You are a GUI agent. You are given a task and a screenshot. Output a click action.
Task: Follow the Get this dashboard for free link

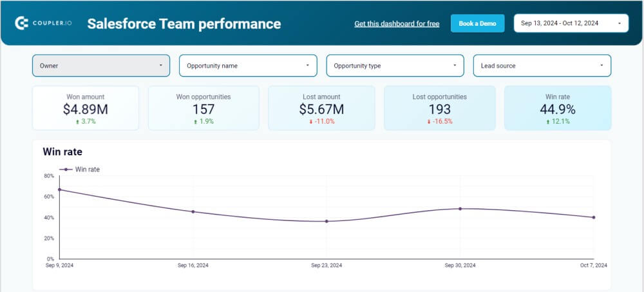[x=397, y=24]
